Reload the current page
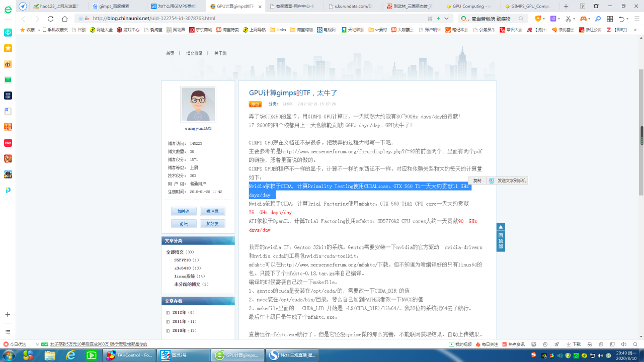The image size is (644, 362). 50,19
